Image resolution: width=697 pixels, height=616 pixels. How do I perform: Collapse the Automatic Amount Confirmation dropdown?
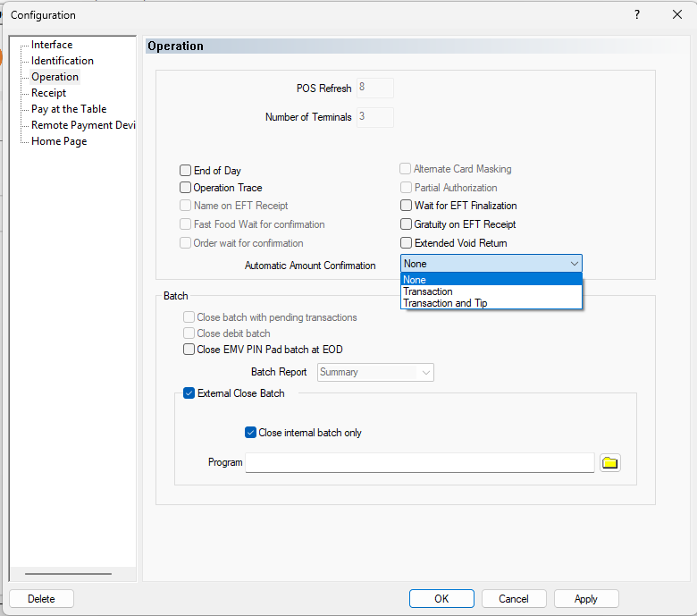[x=574, y=264]
